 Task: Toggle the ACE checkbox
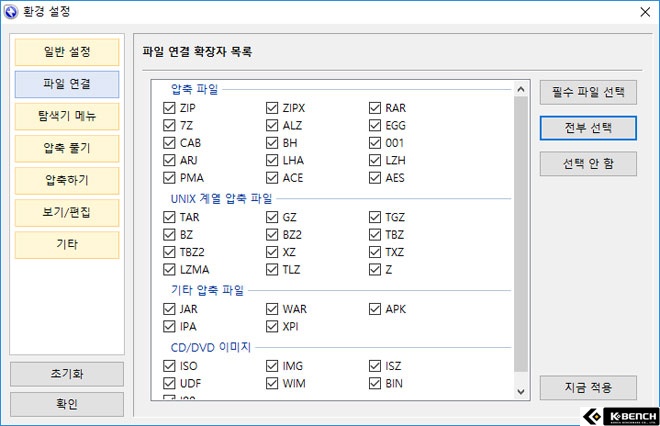point(272,178)
